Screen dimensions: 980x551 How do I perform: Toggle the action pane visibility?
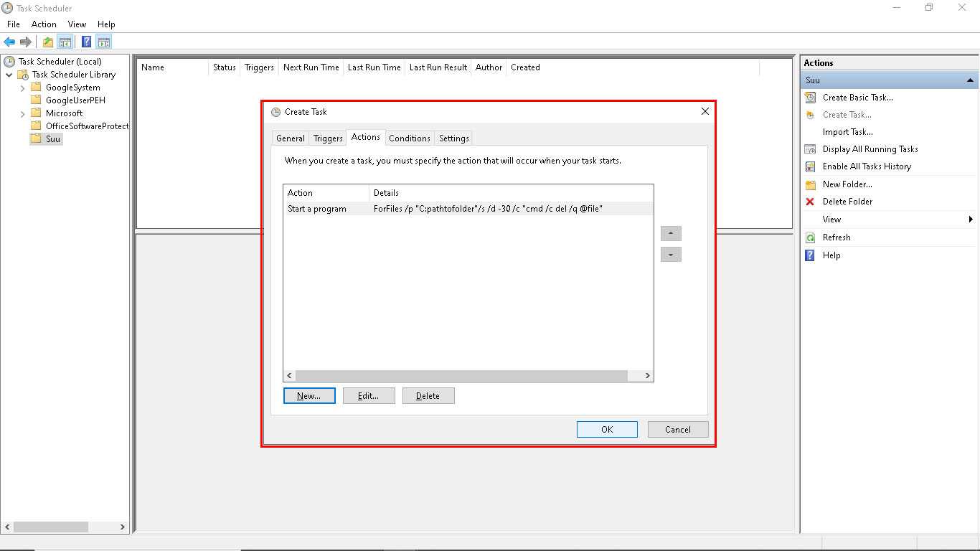(x=103, y=41)
